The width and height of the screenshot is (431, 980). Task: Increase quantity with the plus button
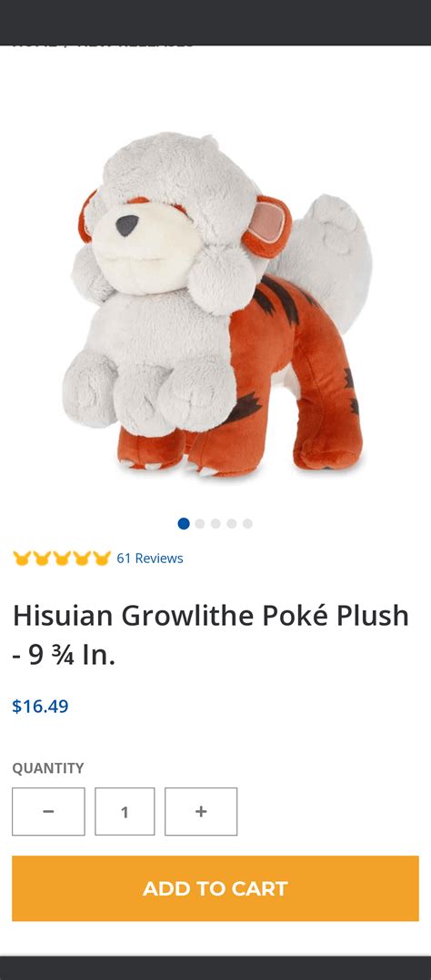click(201, 811)
